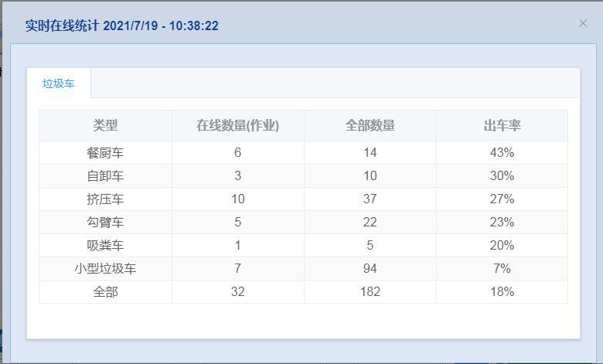Click total count 94 for 小型垃圾车
The height and width of the screenshot is (364, 603).
point(370,268)
